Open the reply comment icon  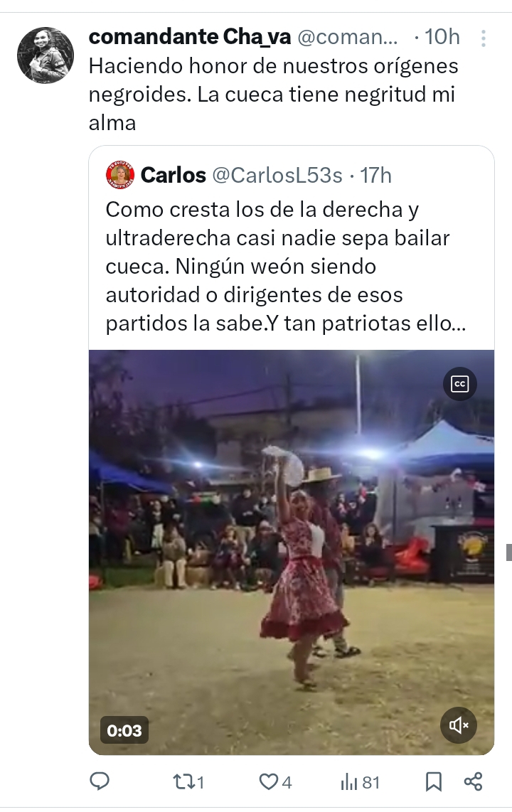pyautogui.click(x=100, y=781)
